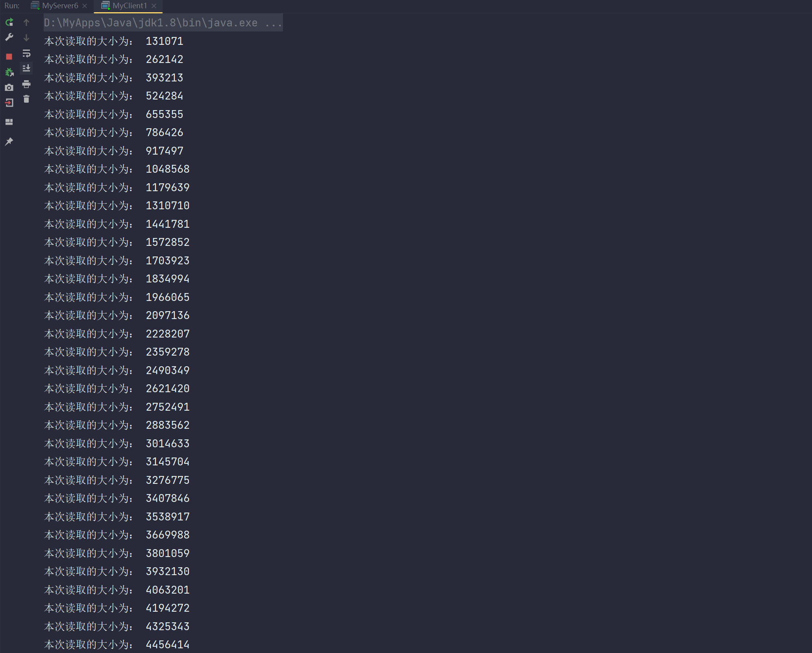The width and height of the screenshot is (812, 653).
Task: Click the value 3407846
Action: [x=168, y=498]
